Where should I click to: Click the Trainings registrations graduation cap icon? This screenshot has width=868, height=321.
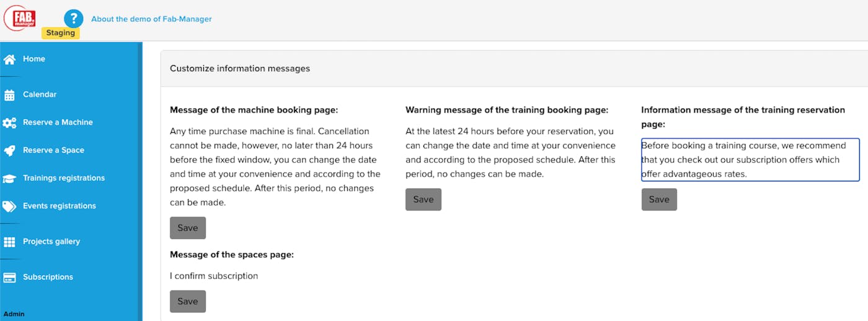click(x=9, y=178)
